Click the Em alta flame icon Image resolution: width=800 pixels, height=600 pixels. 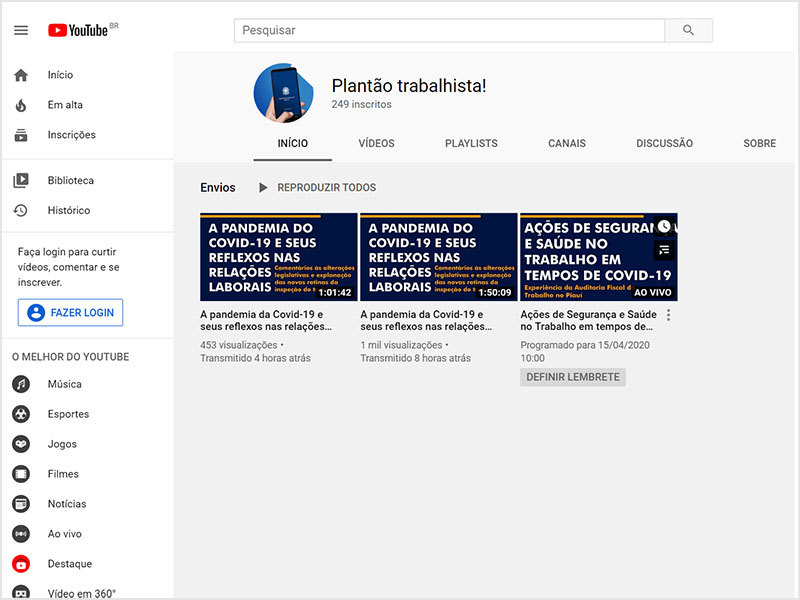pyautogui.click(x=21, y=105)
